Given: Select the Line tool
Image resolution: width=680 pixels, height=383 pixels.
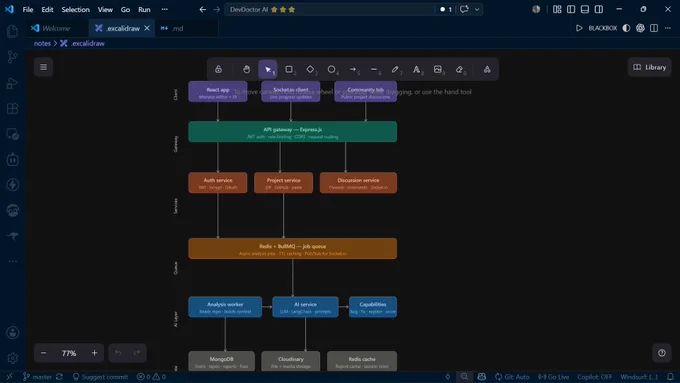Looking at the screenshot, I should coord(374,69).
